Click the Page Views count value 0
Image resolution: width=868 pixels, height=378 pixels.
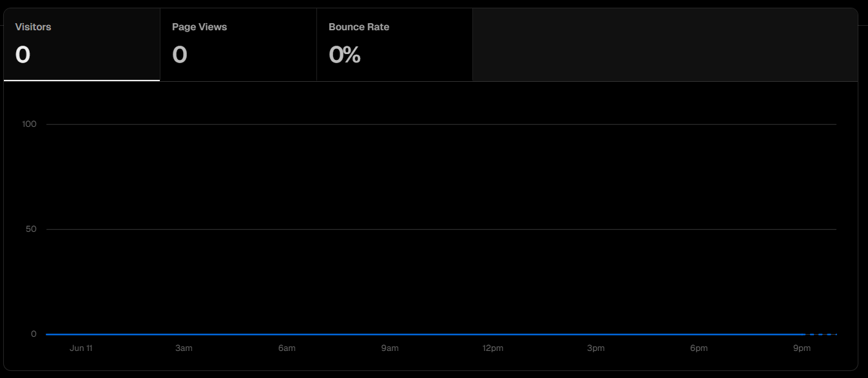tap(180, 55)
